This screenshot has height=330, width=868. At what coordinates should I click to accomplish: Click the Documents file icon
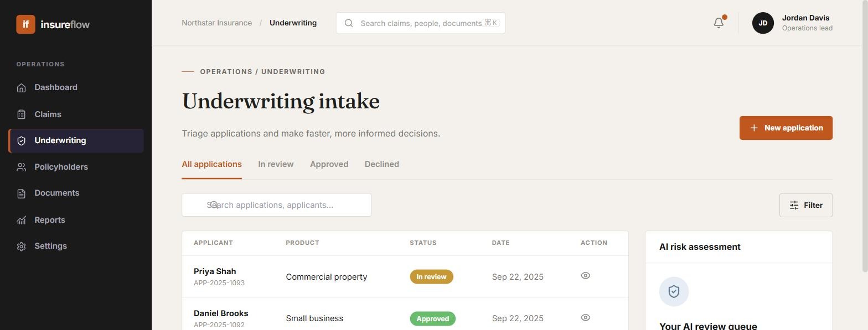click(21, 193)
